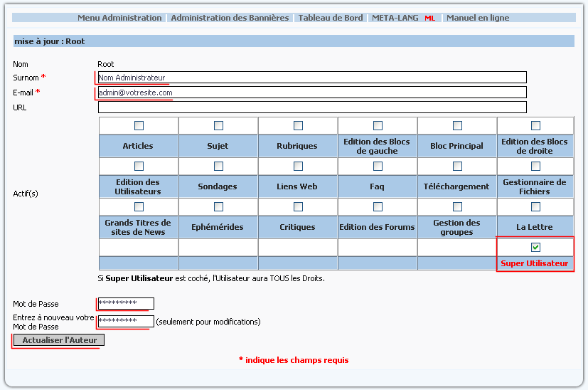Tick Gestionnaire de Fichiers checkbox
The image size is (588, 390).
click(x=535, y=166)
